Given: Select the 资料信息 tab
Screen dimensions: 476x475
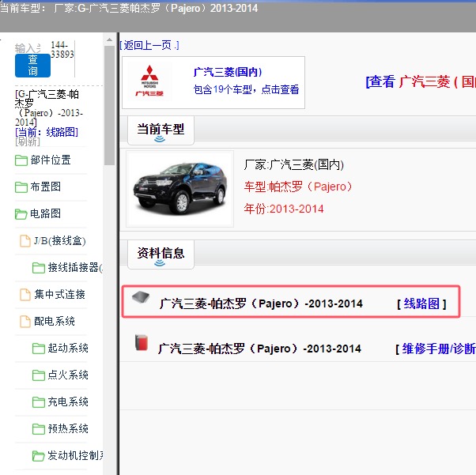Looking at the screenshot, I should [x=161, y=254].
